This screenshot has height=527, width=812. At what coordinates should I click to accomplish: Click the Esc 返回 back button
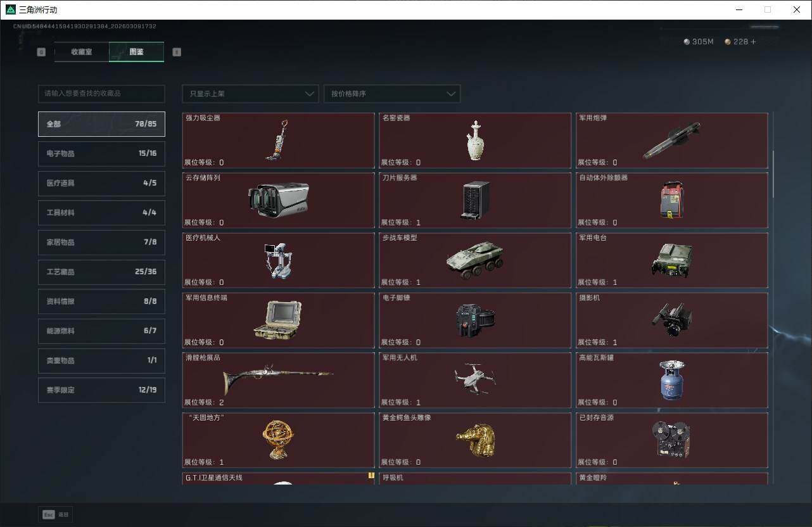coord(56,515)
